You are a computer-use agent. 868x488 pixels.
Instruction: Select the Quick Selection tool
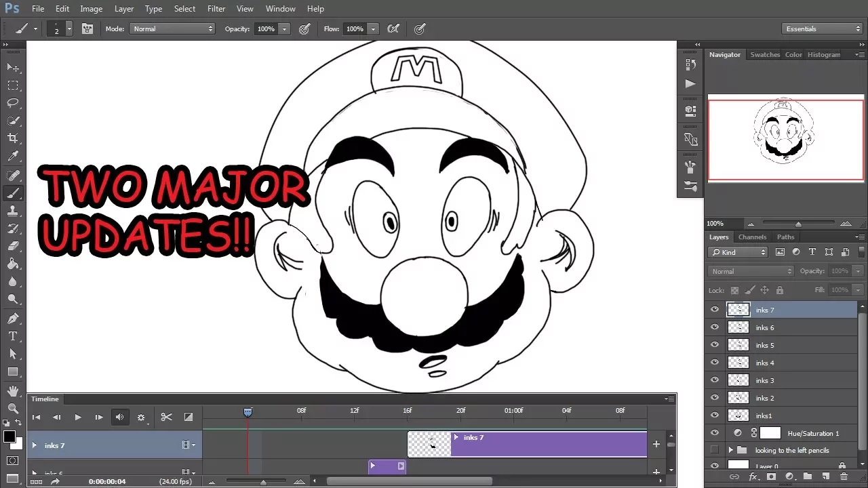pos(13,121)
